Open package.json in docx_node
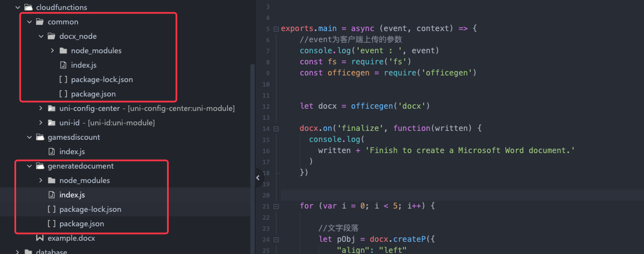 point(93,94)
